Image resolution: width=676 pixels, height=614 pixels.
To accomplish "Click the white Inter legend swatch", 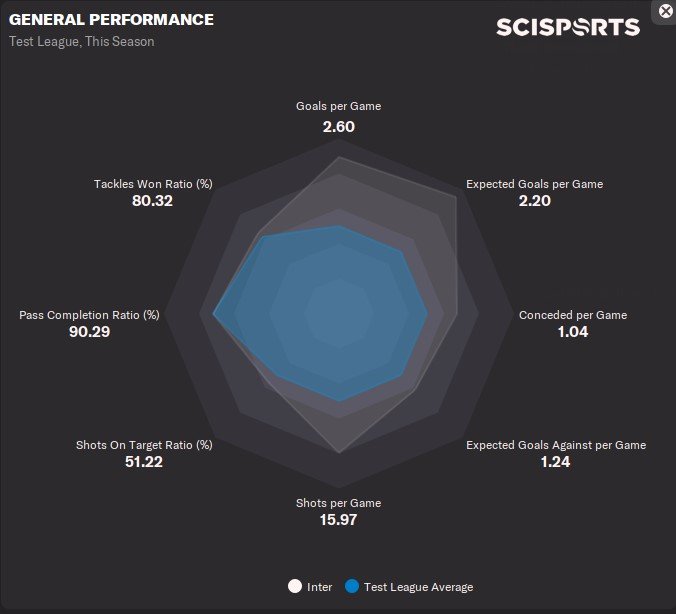I will pos(294,587).
